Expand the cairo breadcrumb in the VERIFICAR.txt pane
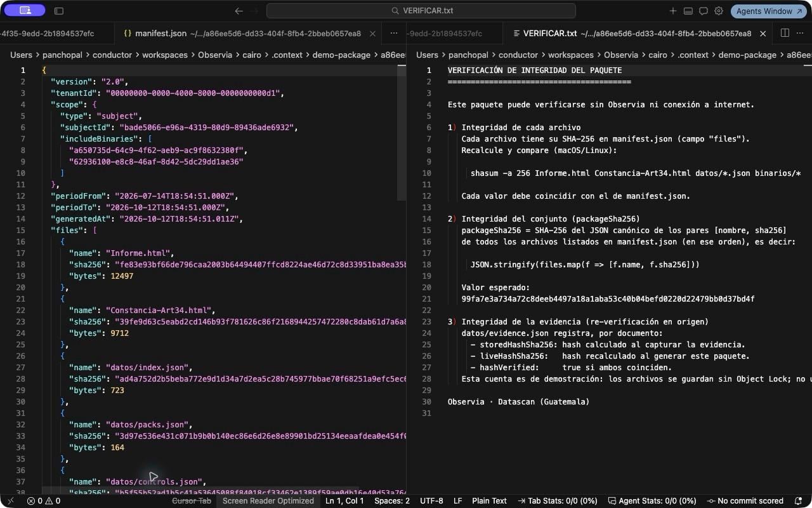Image resolution: width=812 pixels, height=508 pixels. [658, 55]
